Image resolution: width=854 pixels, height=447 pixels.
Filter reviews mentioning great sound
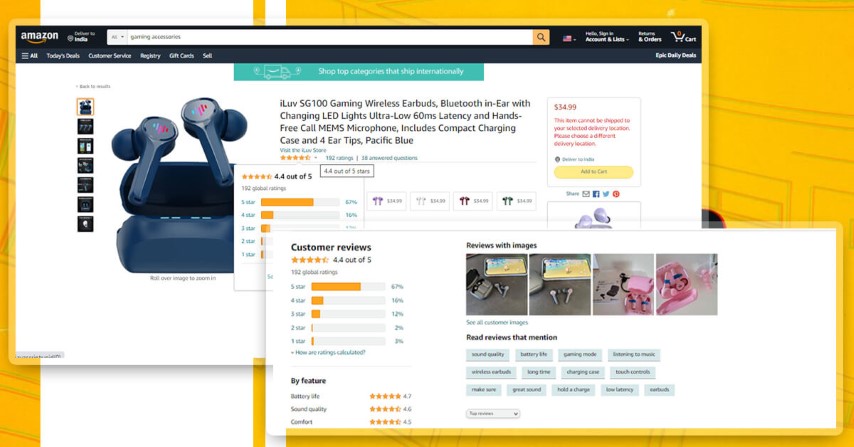[527, 390]
